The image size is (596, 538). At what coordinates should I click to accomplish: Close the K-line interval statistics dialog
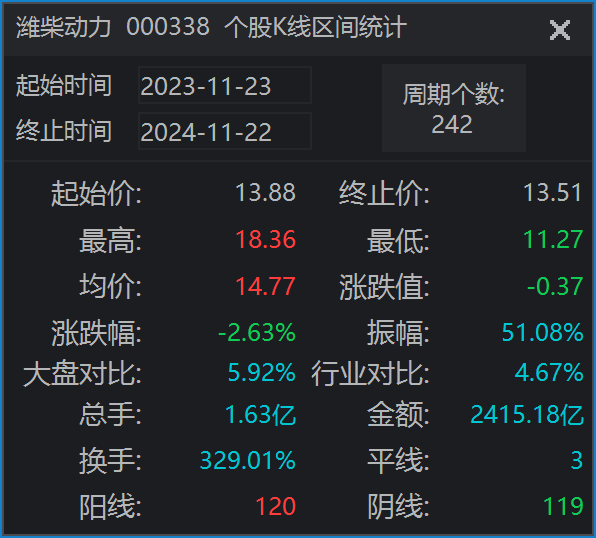pos(560,30)
